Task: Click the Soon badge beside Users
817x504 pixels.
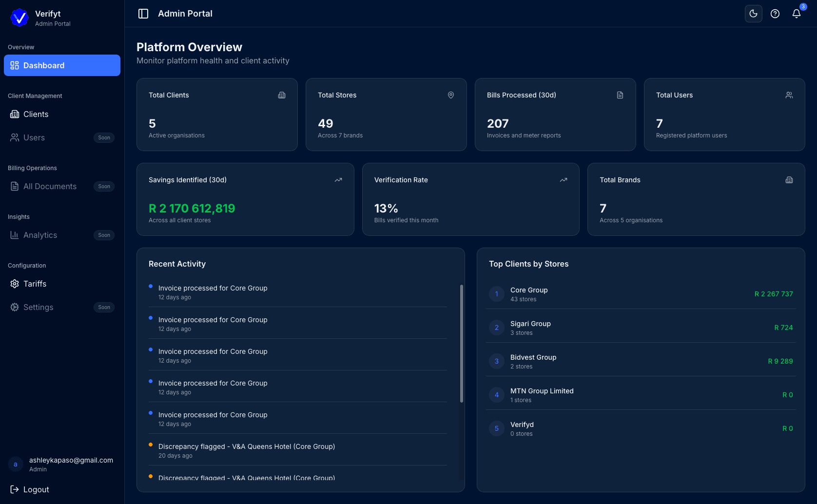Action: click(104, 137)
